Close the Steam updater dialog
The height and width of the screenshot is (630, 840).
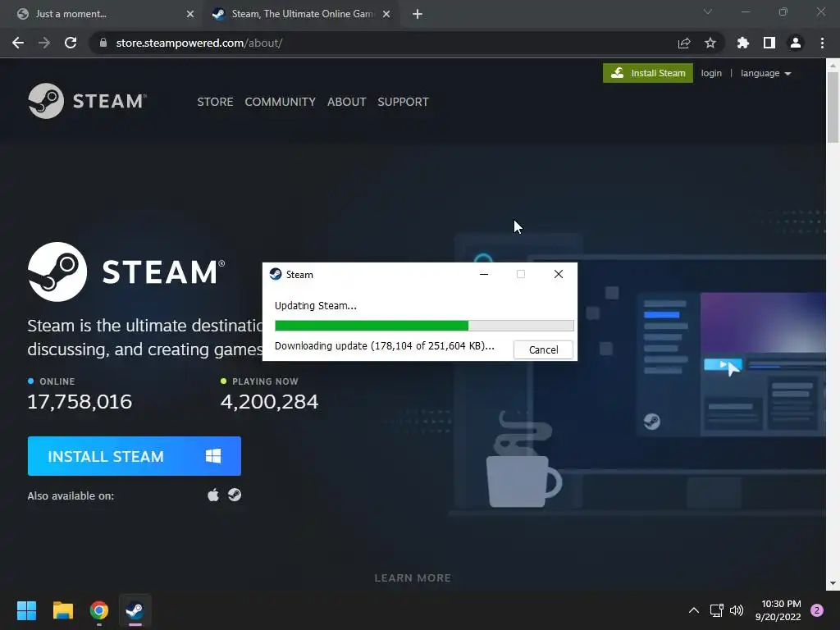click(558, 274)
